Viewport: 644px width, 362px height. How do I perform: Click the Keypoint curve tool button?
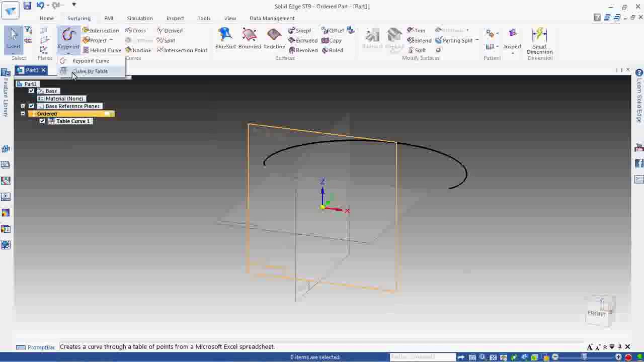click(68, 39)
